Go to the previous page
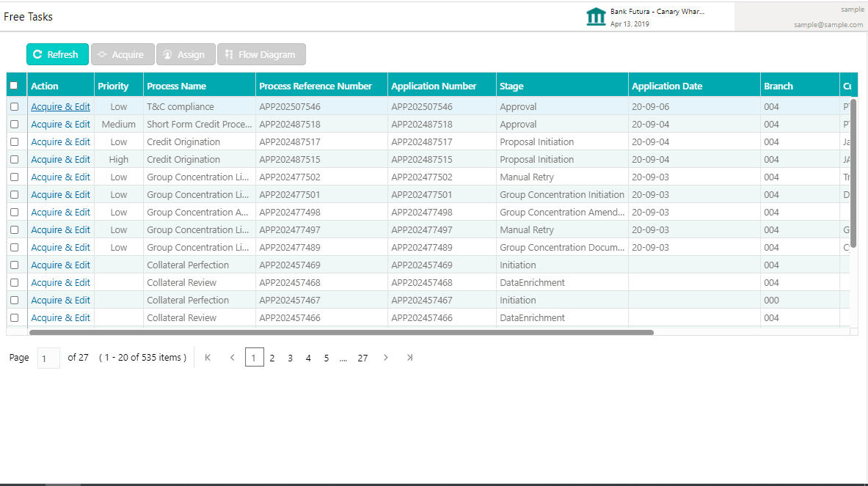 click(233, 358)
